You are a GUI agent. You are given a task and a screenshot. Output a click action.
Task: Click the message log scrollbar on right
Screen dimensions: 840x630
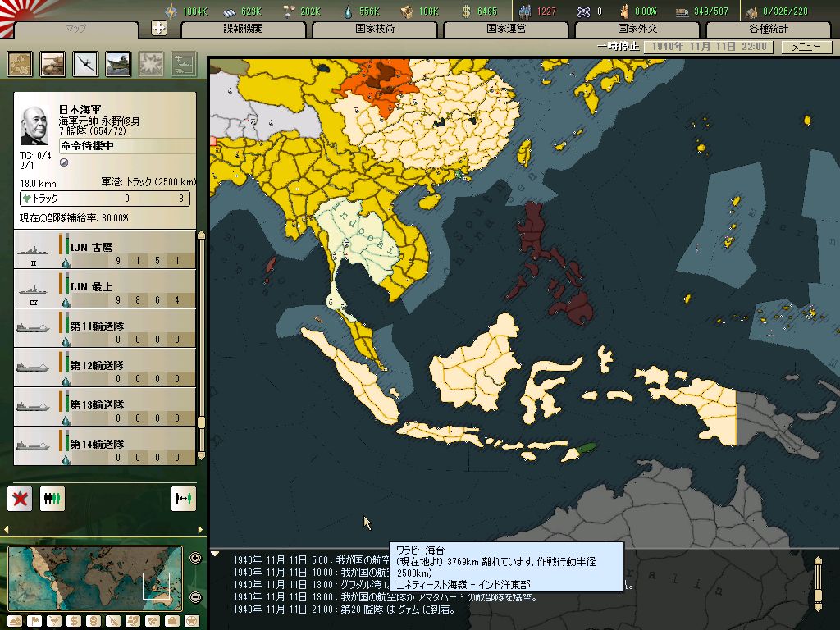click(x=818, y=584)
